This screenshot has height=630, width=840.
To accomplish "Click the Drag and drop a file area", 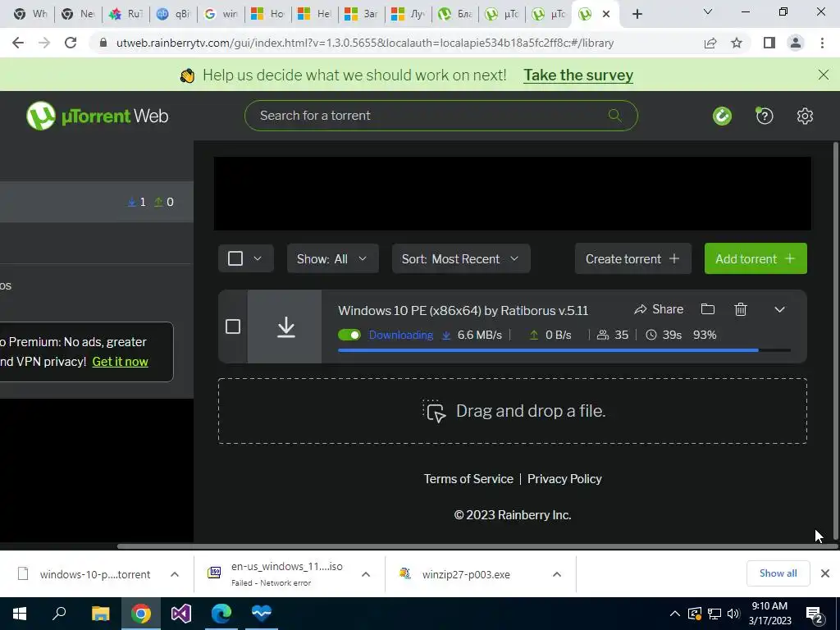I will tap(512, 411).
